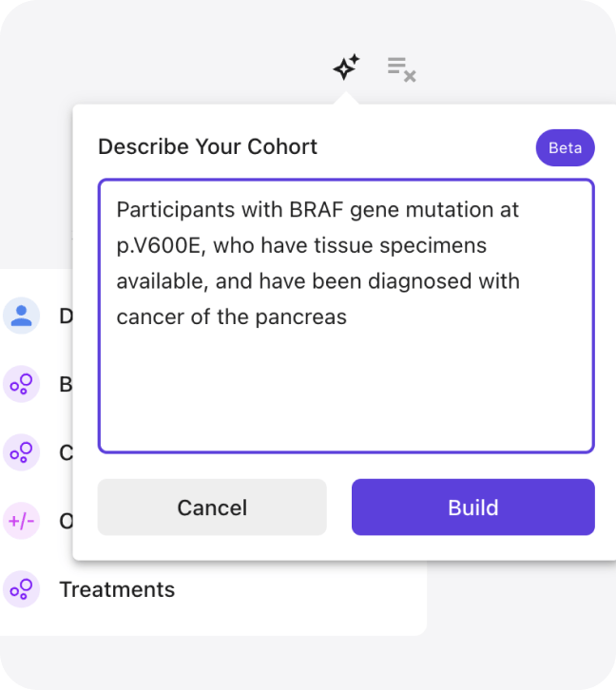Viewport: 616px width, 690px height.
Task: Click the purple circles icon beside letter C
Action: 21,453
